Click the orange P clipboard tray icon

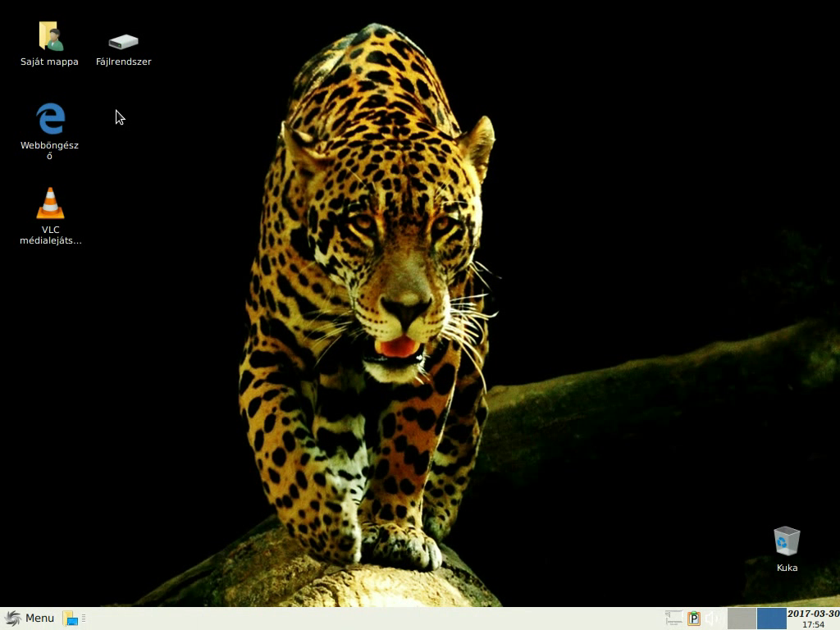(694, 619)
